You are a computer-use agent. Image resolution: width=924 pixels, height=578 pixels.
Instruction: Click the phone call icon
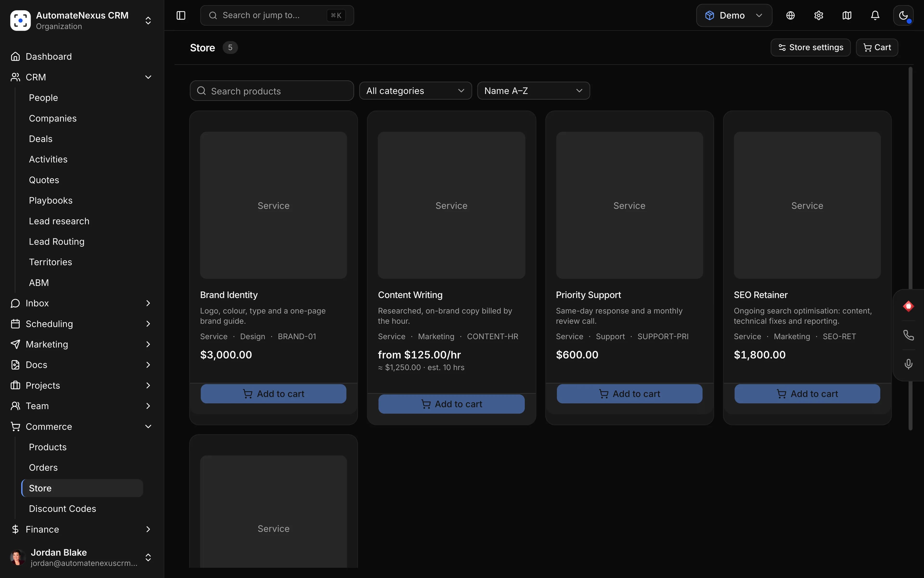(908, 335)
